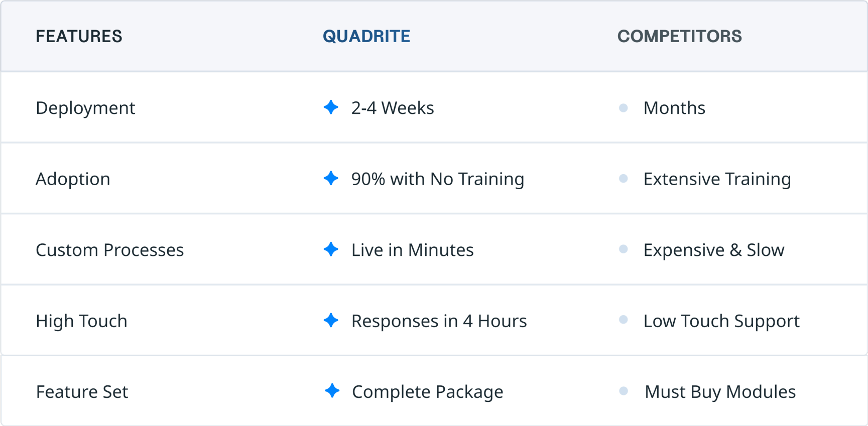This screenshot has height=426, width=868.
Task: Click the star icon beside Responses in 4 Hours
Action: click(x=331, y=320)
